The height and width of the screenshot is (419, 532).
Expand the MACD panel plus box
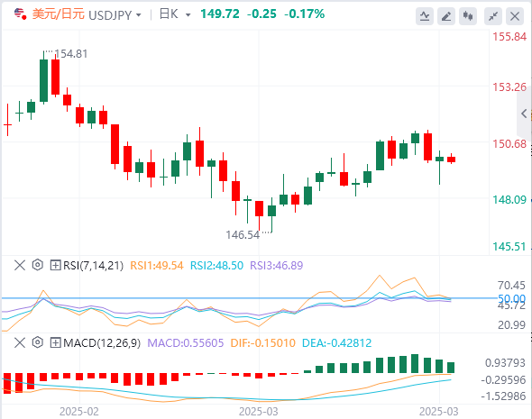55,342
